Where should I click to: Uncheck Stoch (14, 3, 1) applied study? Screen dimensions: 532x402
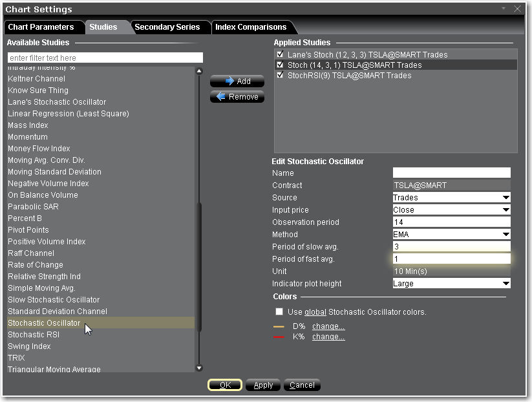click(x=280, y=65)
